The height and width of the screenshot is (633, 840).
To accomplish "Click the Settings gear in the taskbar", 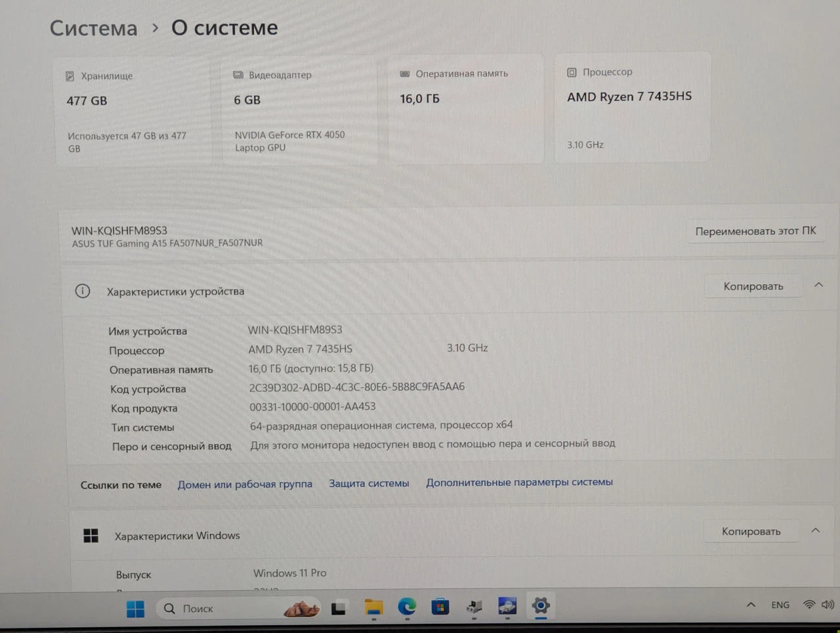I will click(x=541, y=605).
